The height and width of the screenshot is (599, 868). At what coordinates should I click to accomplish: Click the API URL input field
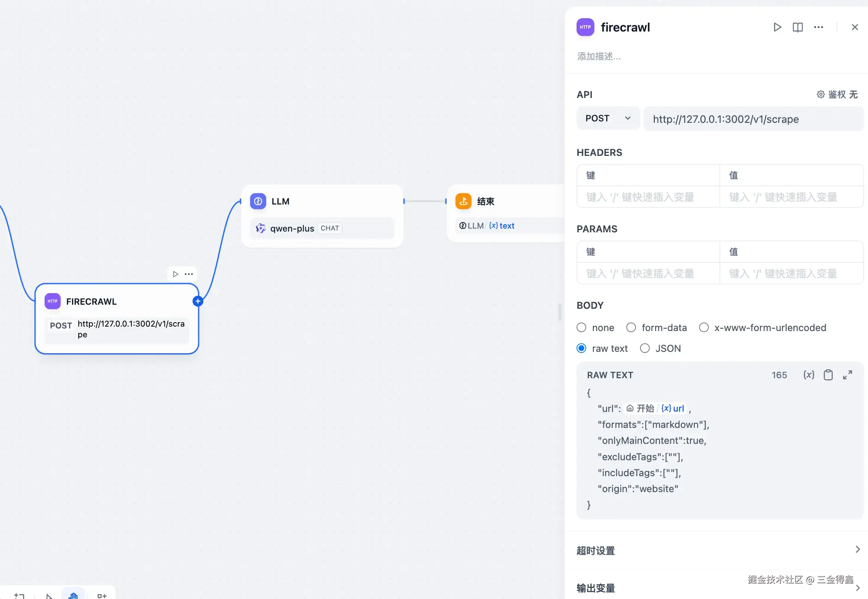753,119
